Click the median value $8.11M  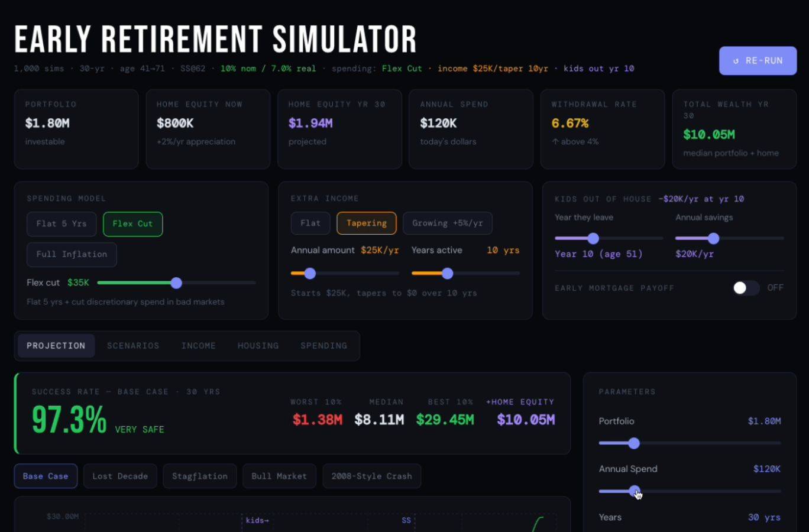pos(379,420)
